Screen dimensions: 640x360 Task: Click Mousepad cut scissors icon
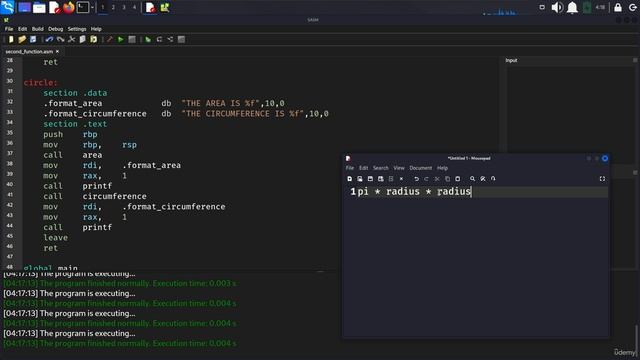[437, 179]
